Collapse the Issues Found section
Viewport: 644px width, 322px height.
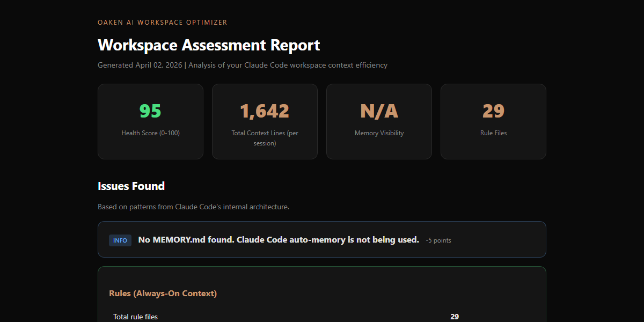click(x=131, y=186)
